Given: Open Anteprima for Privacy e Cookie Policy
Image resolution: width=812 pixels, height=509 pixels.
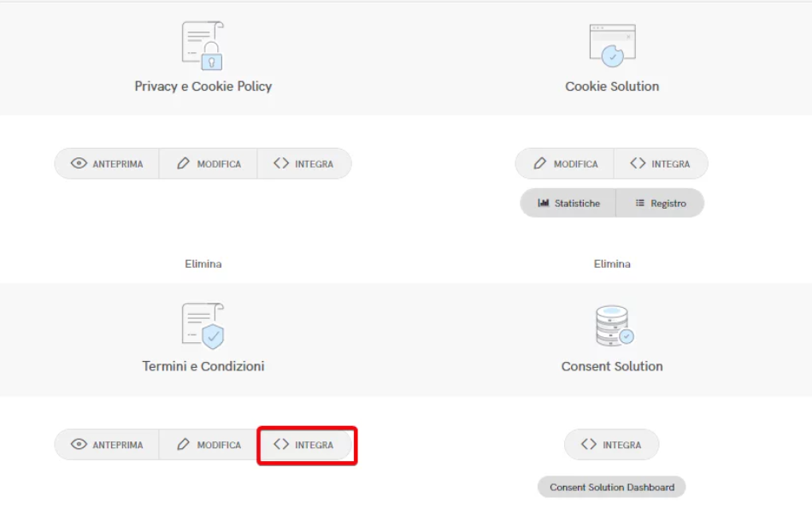Looking at the screenshot, I should click(107, 163).
